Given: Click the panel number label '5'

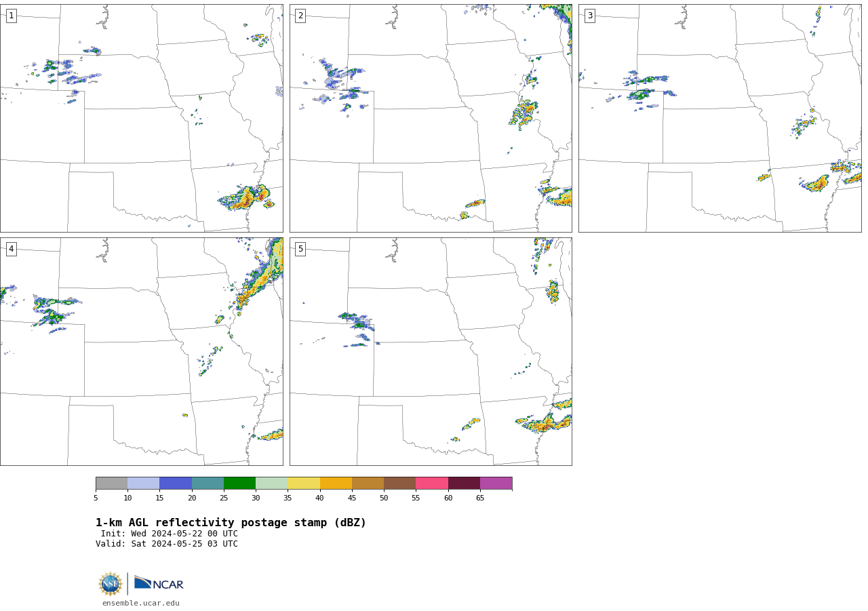Looking at the screenshot, I should (x=300, y=249).
